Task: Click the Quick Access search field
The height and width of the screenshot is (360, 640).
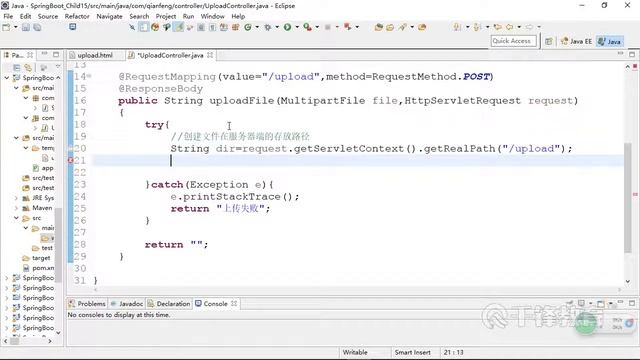Action: point(513,41)
